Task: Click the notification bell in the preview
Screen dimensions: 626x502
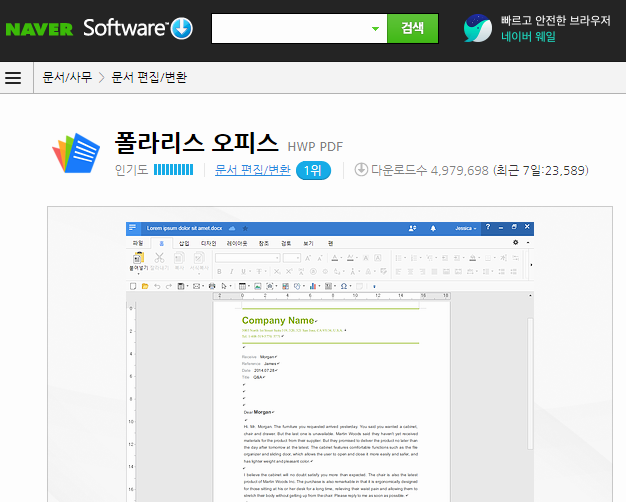Action: click(x=433, y=228)
